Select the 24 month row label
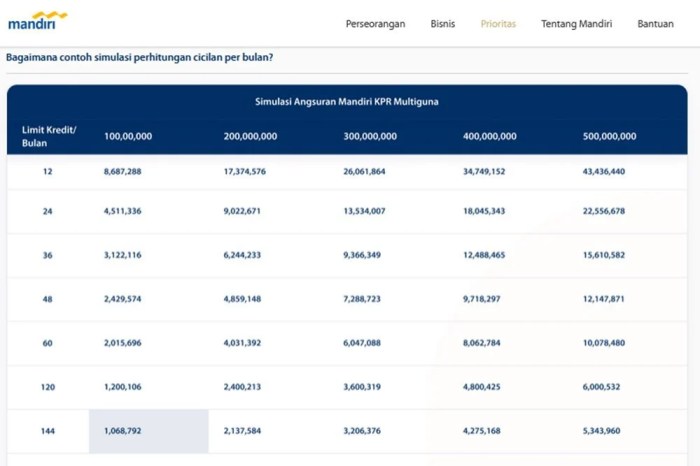The height and width of the screenshot is (466, 700). (x=47, y=211)
